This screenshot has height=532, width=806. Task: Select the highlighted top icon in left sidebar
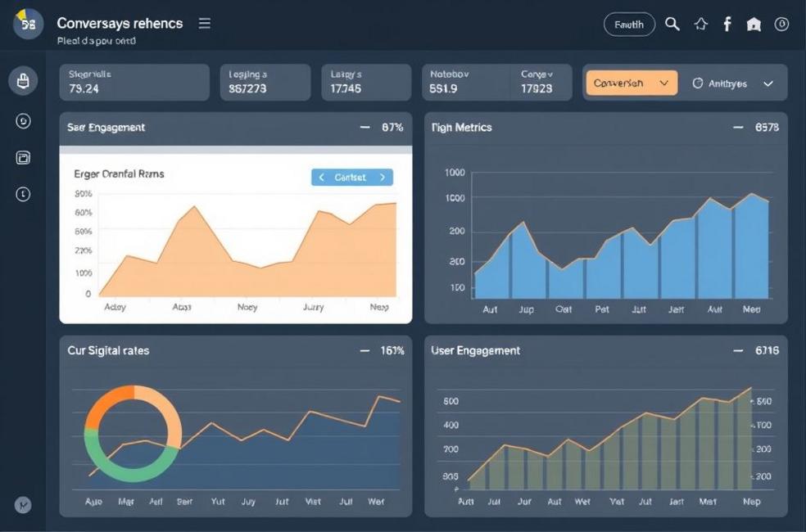click(x=24, y=81)
